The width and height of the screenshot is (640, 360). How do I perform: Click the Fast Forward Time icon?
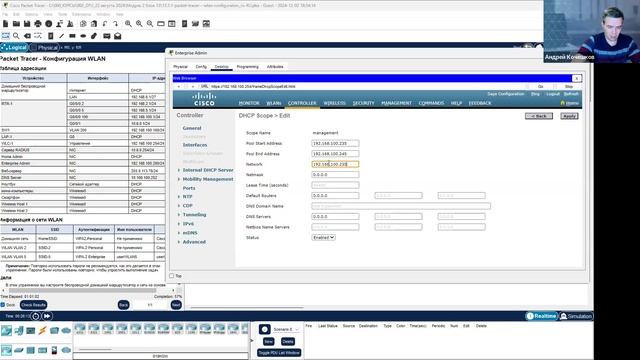47,316
